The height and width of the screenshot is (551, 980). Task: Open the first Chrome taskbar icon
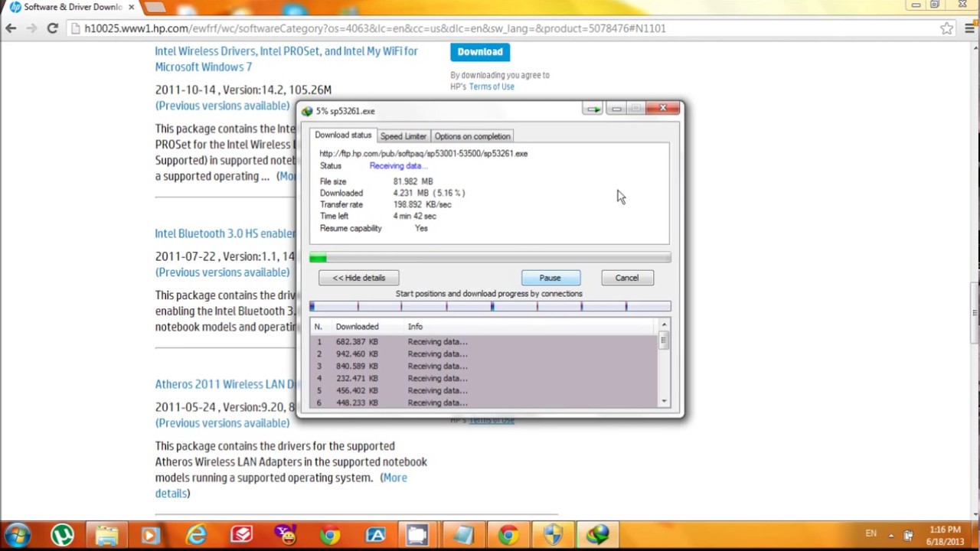coord(330,535)
